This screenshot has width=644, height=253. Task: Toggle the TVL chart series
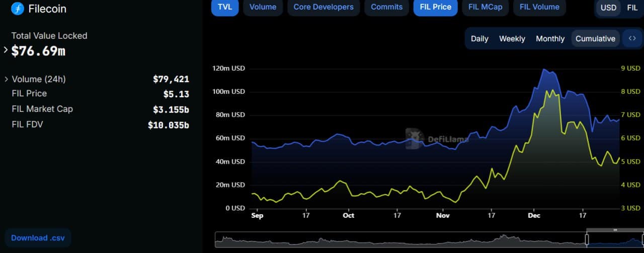point(225,7)
